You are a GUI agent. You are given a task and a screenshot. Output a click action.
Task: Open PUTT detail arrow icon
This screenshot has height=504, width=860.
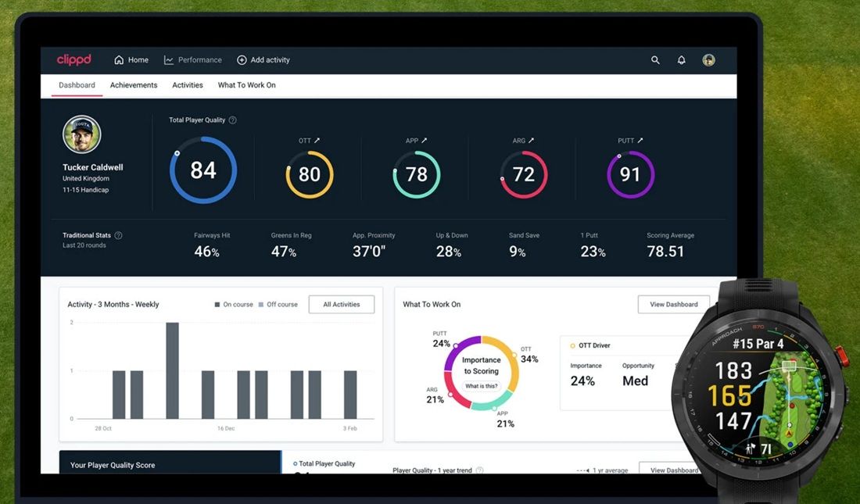click(x=640, y=141)
